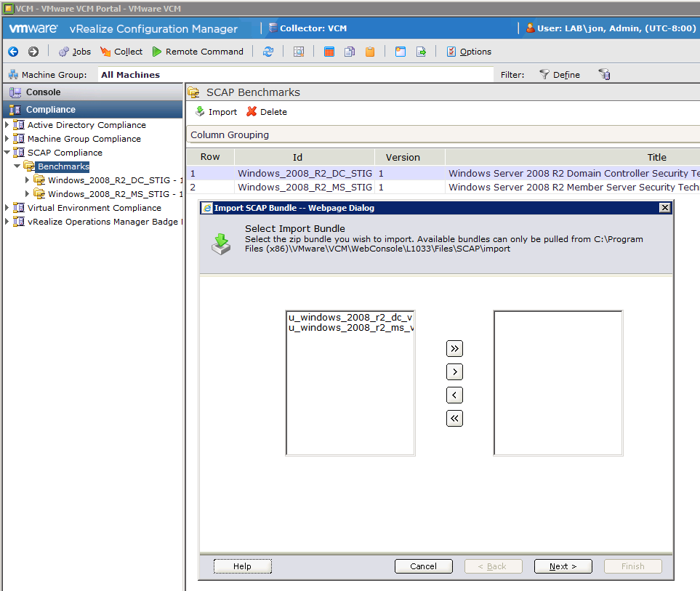
Task: Click the paste clipboard toolbar icon
Action: pyautogui.click(x=370, y=52)
